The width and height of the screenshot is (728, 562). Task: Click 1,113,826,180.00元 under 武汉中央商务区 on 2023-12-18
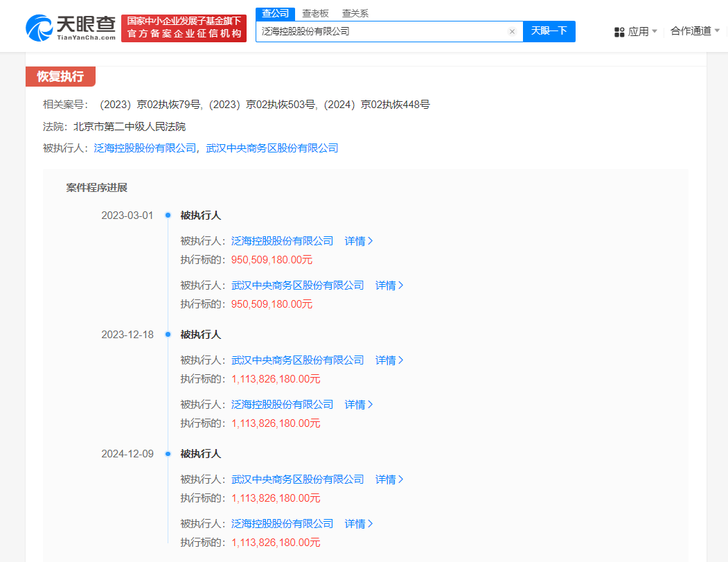pyautogui.click(x=276, y=379)
